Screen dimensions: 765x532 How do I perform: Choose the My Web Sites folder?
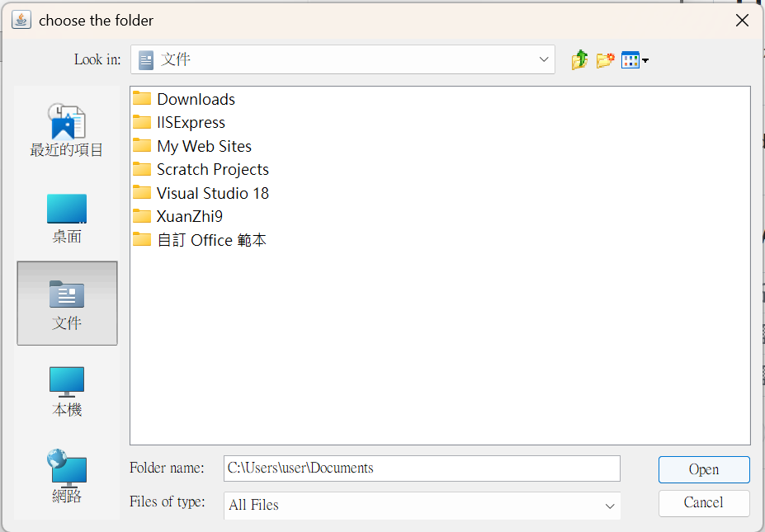(204, 146)
